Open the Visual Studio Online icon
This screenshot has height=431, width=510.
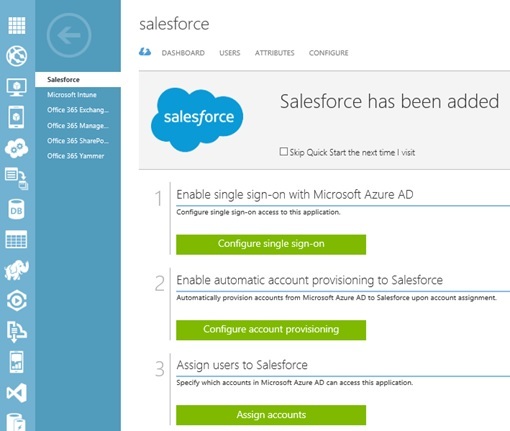pyautogui.click(x=17, y=393)
